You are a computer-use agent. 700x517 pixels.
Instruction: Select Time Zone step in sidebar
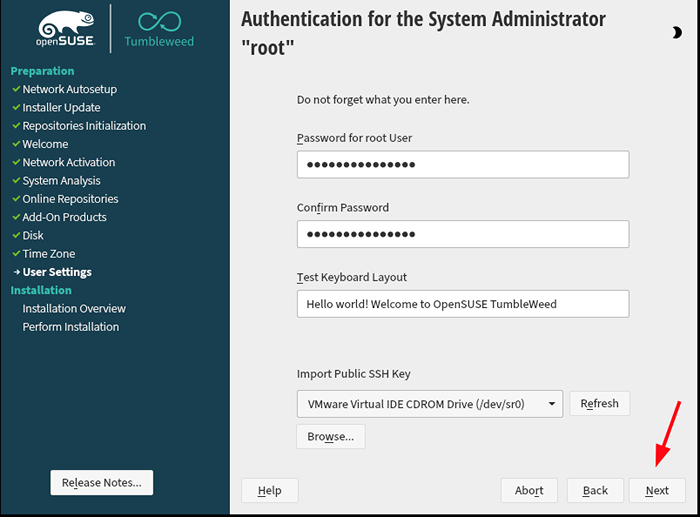49,254
